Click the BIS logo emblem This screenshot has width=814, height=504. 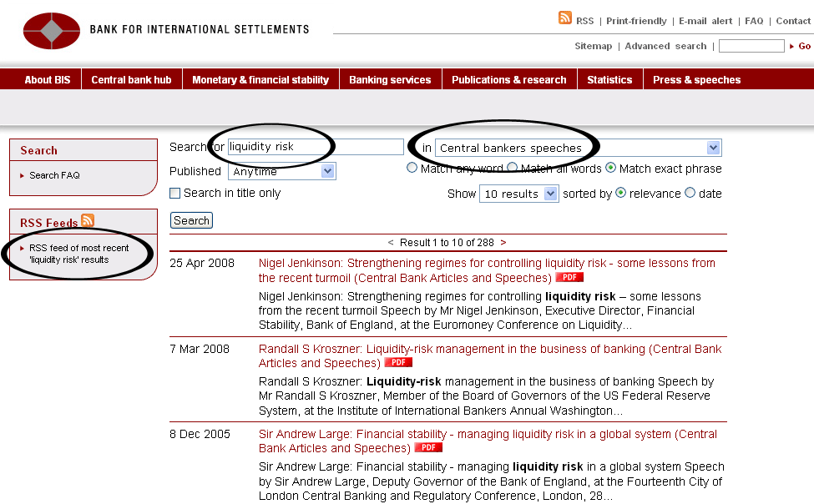click(52, 31)
